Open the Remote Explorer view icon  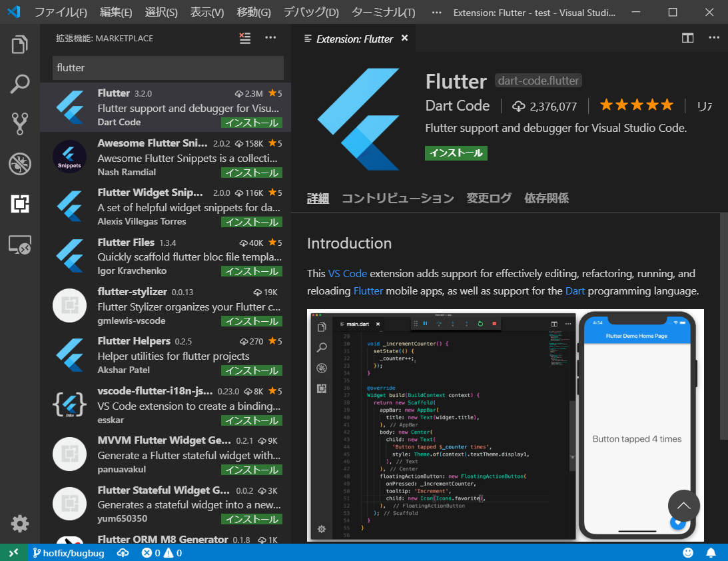[19, 245]
